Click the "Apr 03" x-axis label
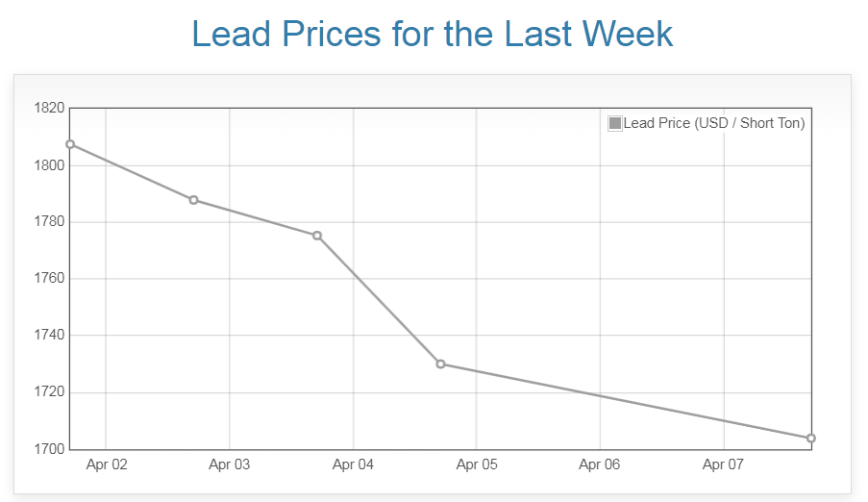868x502 pixels. 229,465
